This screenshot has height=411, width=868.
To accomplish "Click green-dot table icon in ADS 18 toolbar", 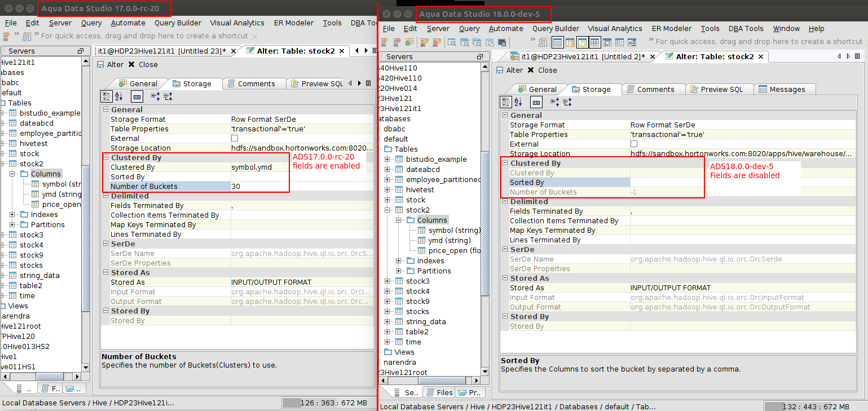I will click(409, 42).
